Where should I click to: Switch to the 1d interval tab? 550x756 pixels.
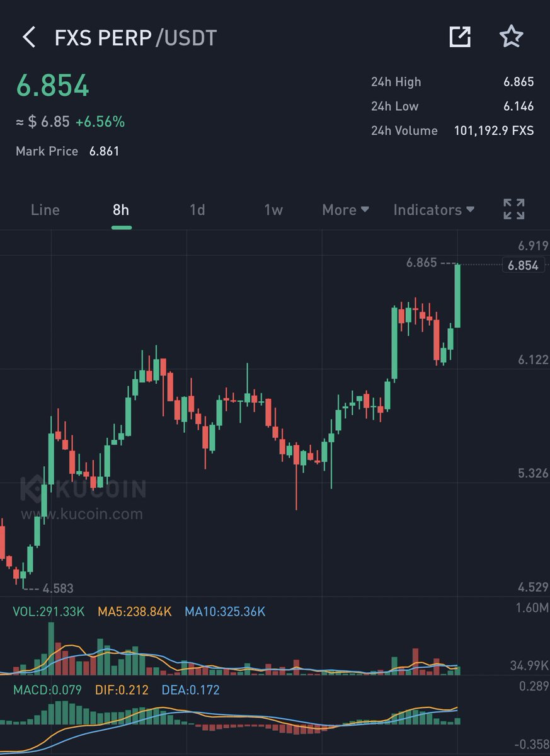(197, 210)
